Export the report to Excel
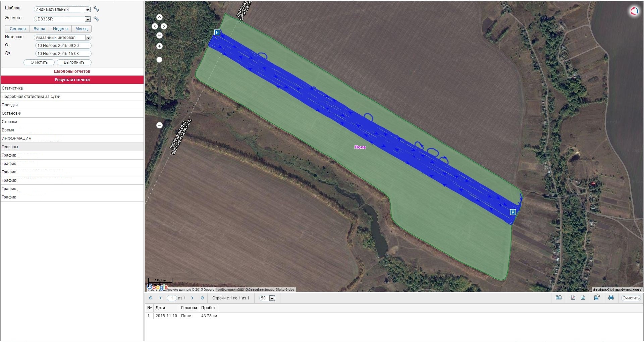 coord(583,298)
